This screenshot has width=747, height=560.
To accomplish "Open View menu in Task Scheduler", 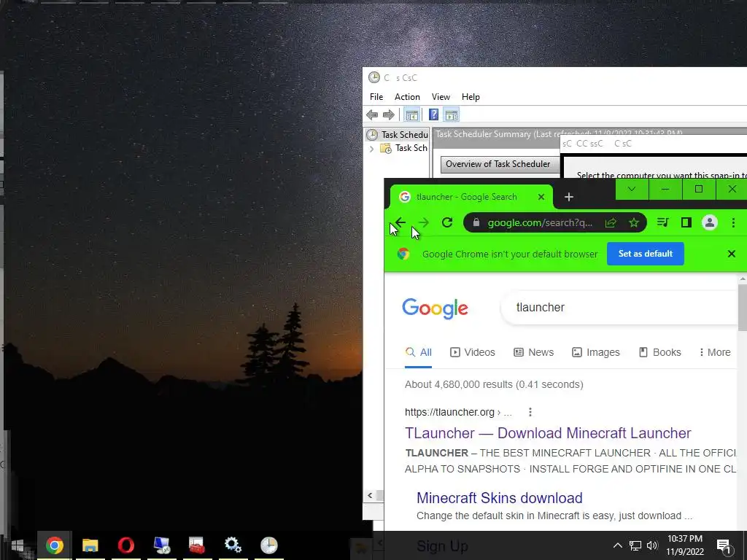I will point(441,97).
